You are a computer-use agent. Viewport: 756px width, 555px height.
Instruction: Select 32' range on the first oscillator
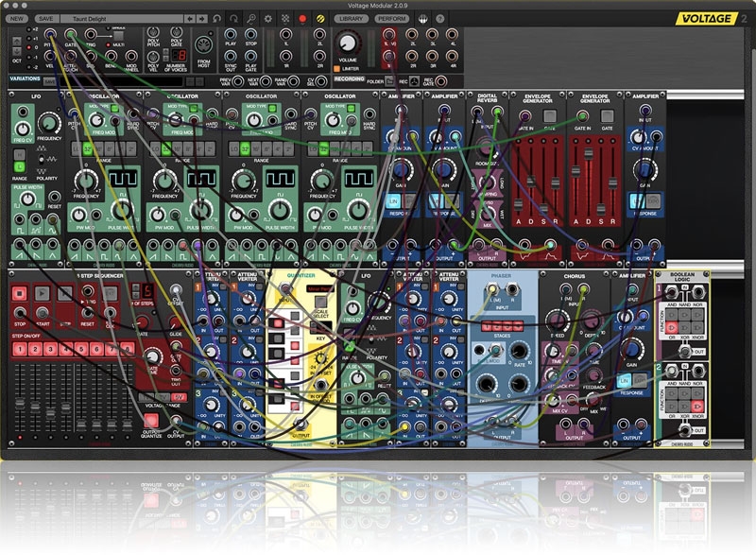click(x=87, y=148)
